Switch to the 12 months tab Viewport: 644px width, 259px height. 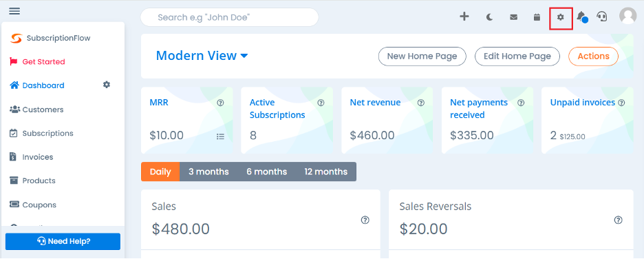(x=325, y=172)
